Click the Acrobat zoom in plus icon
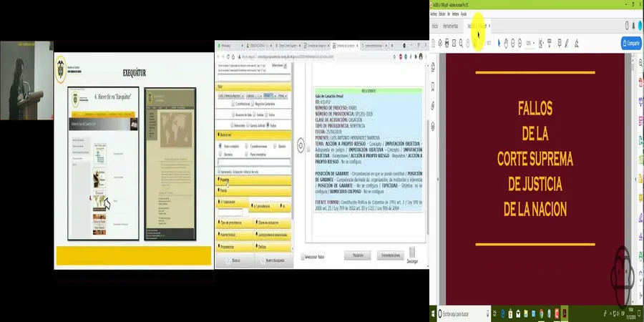The image size is (644, 322). point(519,43)
